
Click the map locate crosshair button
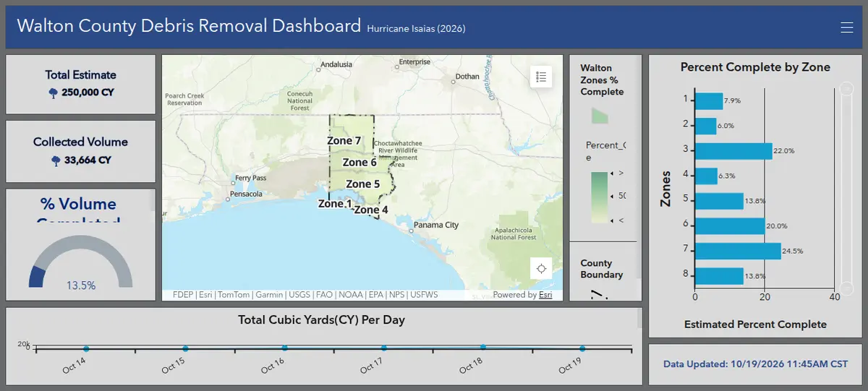[541, 269]
